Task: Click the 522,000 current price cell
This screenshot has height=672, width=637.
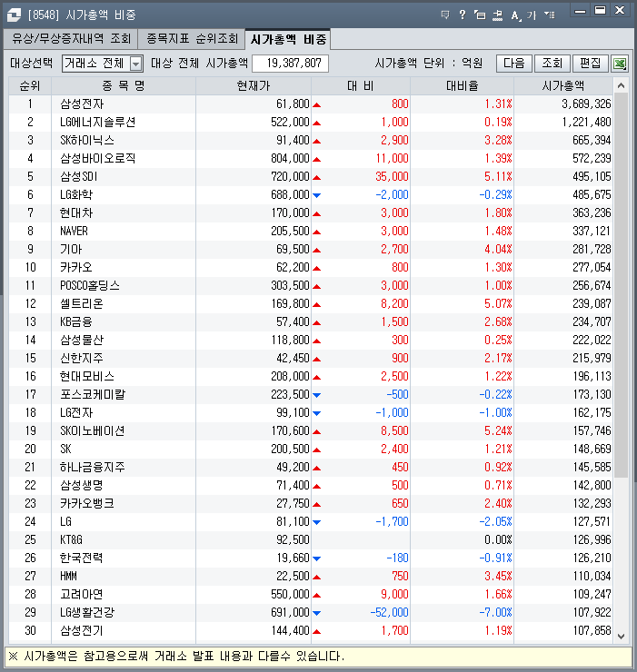Action: 290,123
